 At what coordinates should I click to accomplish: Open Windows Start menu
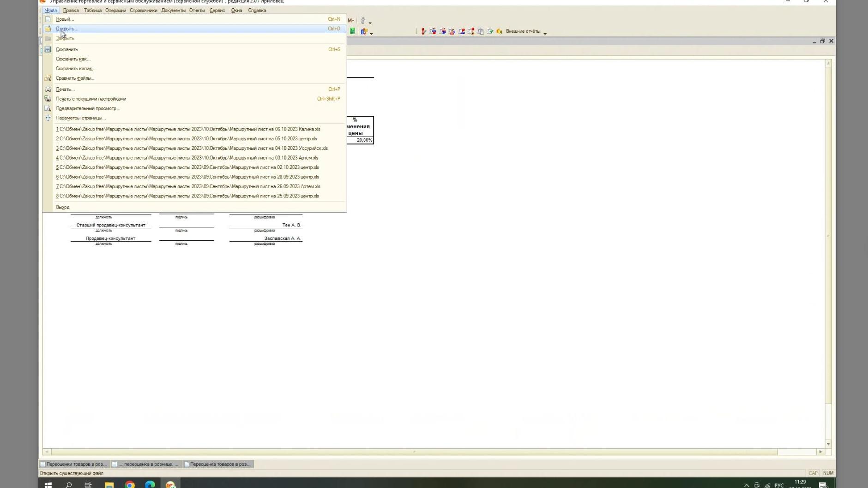point(48,484)
